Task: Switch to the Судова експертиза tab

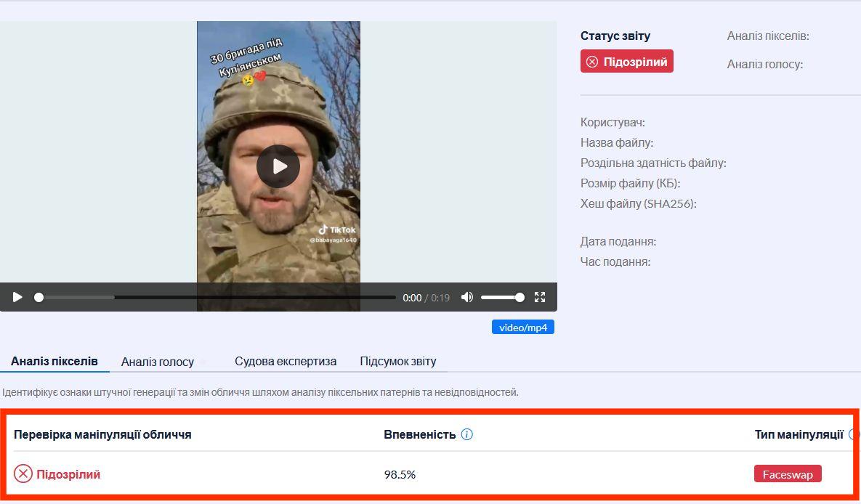Action: pyautogui.click(x=286, y=361)
